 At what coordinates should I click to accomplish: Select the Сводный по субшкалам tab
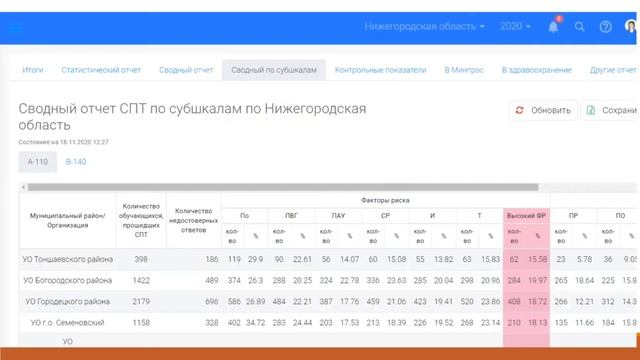[x=274, y=70]
